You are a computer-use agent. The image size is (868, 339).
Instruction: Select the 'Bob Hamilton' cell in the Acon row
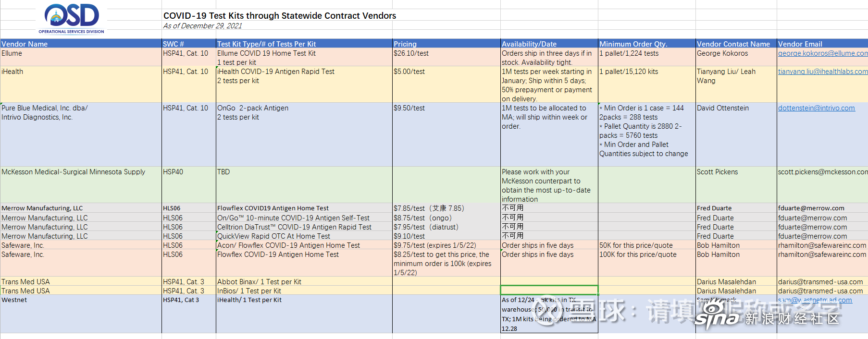[736, 245]
